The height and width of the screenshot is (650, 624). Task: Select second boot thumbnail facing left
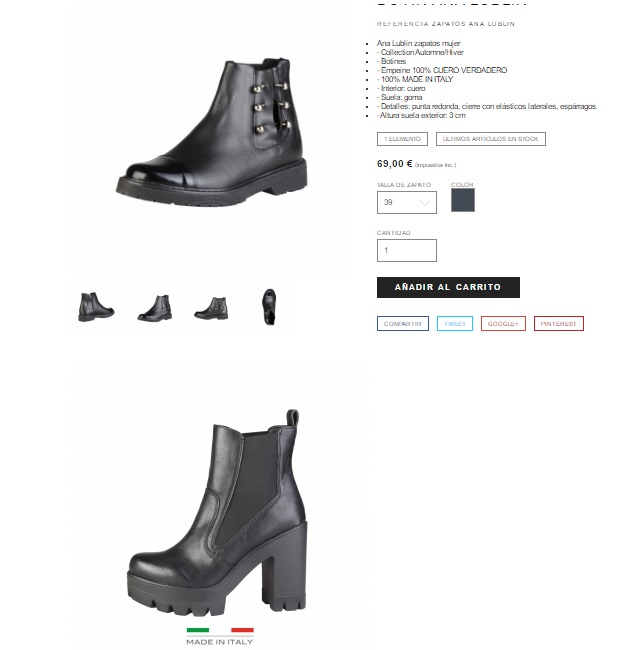(x=155, y=308)
